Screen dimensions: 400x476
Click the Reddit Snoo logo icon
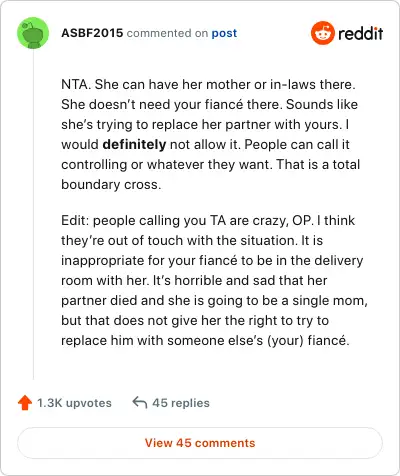(322, 33)
